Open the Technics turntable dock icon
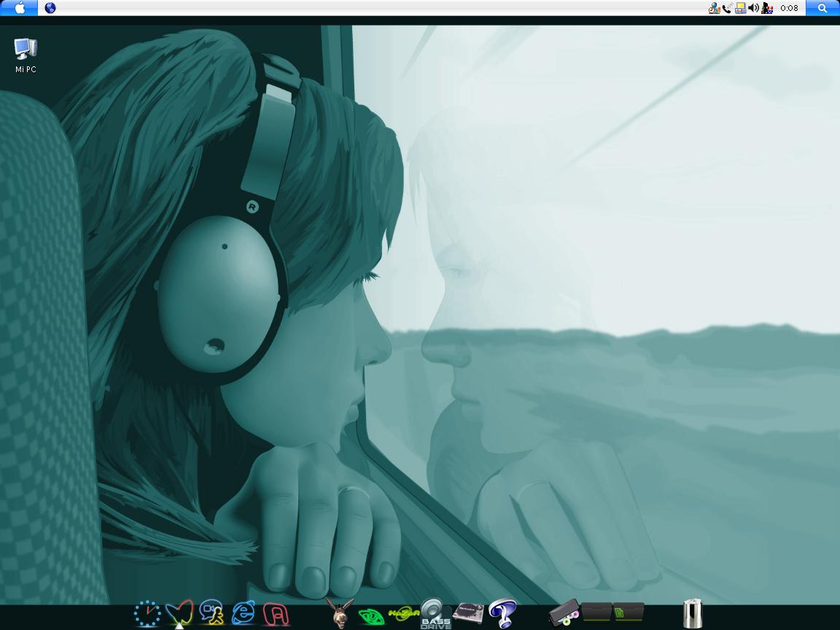Screen dimensions: 840x630 [x=468, y=612]
